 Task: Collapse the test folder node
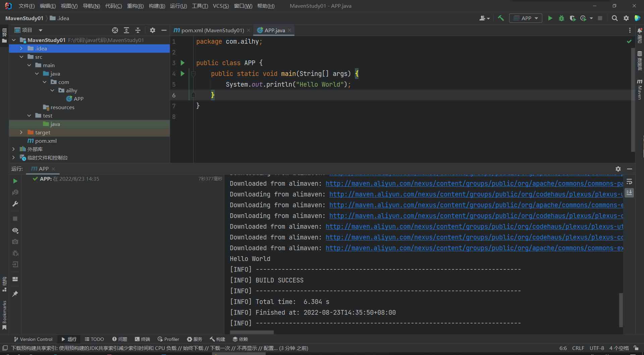click(x=29, y=116)
